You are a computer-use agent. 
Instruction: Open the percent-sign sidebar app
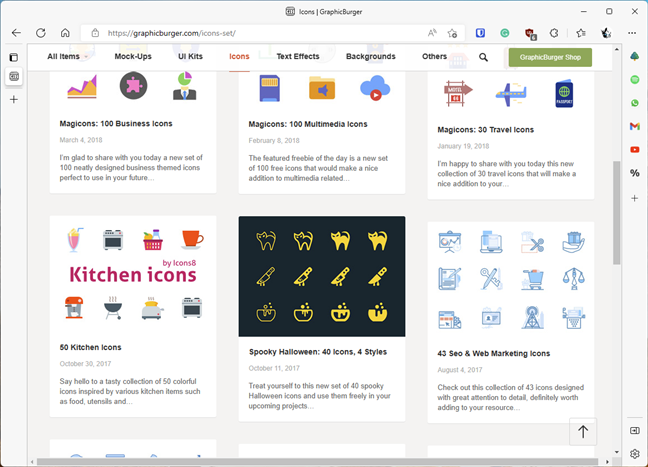635,173
